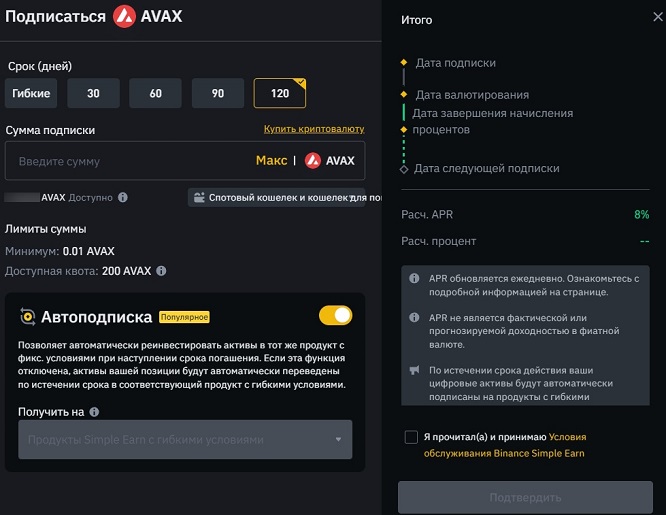Open the Спотовый кошелек source selector

tap(287, 198)
